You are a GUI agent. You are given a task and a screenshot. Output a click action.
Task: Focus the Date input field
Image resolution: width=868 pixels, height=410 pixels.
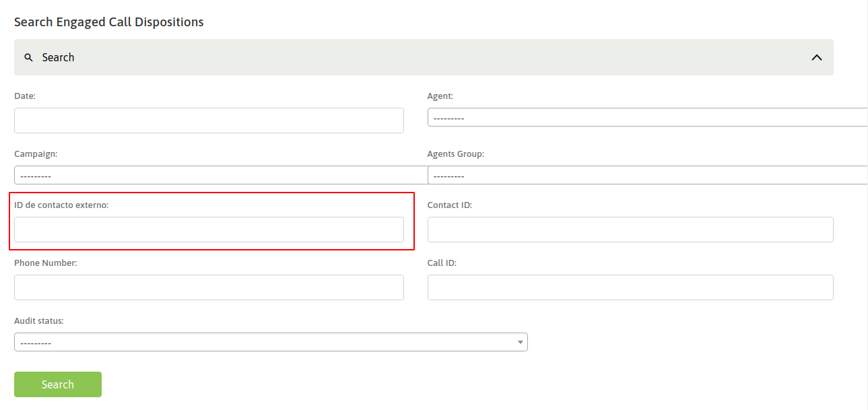coord(209,121)
